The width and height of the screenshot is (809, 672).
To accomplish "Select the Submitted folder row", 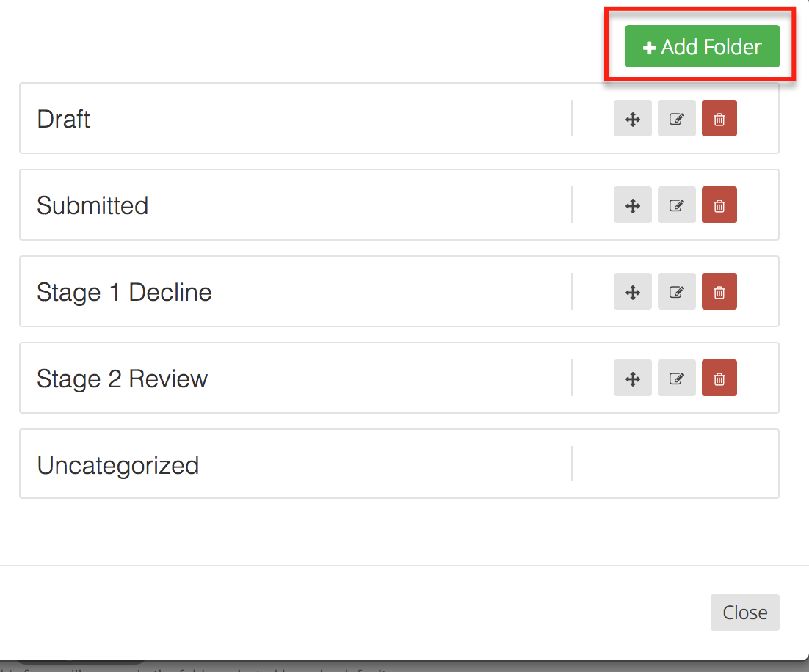I will (294, 205).
